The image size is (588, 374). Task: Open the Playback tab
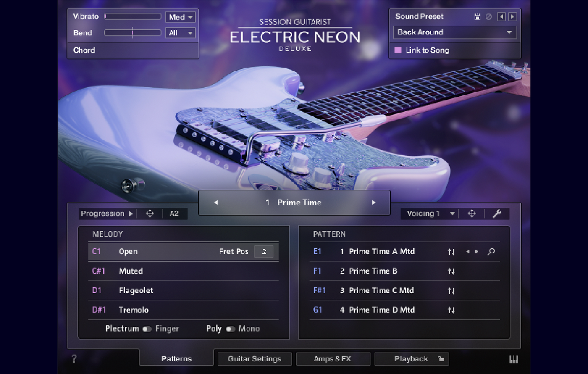click(x=412, y=359)
